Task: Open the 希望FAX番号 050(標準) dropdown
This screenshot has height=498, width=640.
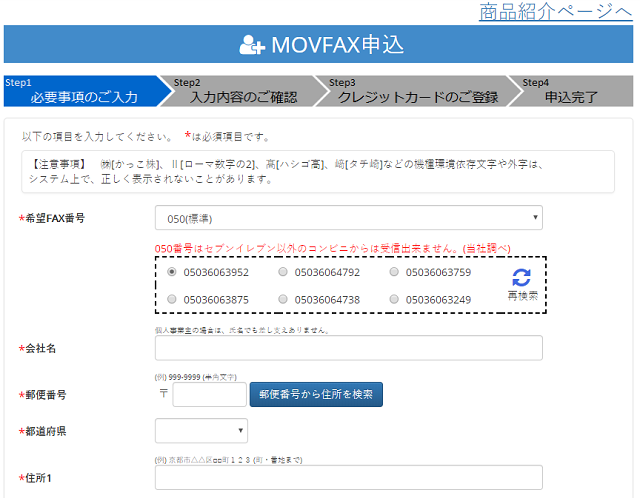Action: point(348,218)
